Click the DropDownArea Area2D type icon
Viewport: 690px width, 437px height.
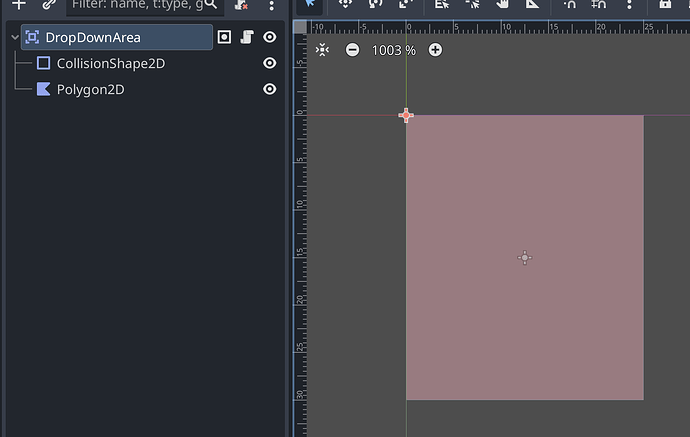tap(32, 37)
